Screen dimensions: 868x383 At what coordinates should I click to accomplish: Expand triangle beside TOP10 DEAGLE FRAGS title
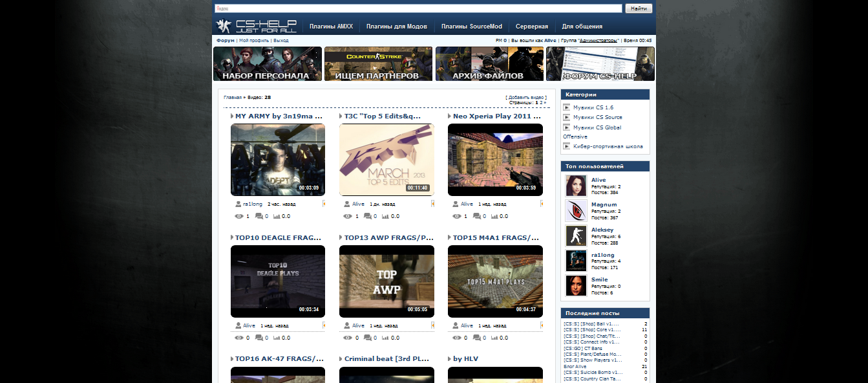(x=232, y=237)
